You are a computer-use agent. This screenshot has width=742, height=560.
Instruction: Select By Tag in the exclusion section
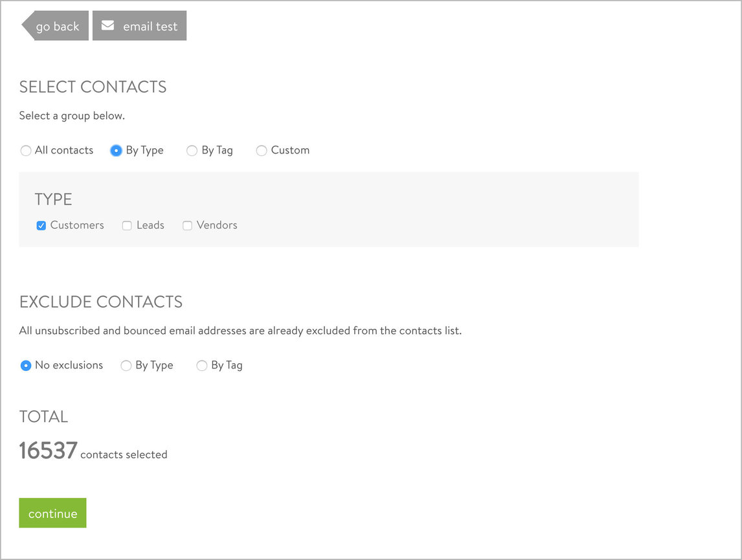[x=201, y=365]
